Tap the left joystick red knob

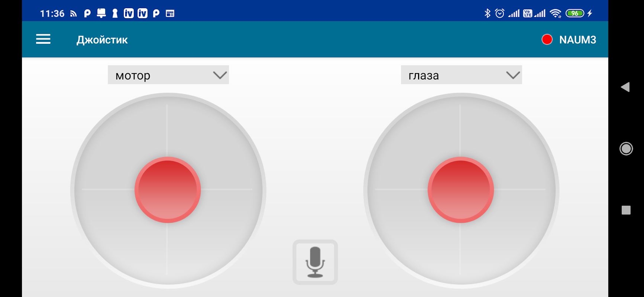(168, 190)
